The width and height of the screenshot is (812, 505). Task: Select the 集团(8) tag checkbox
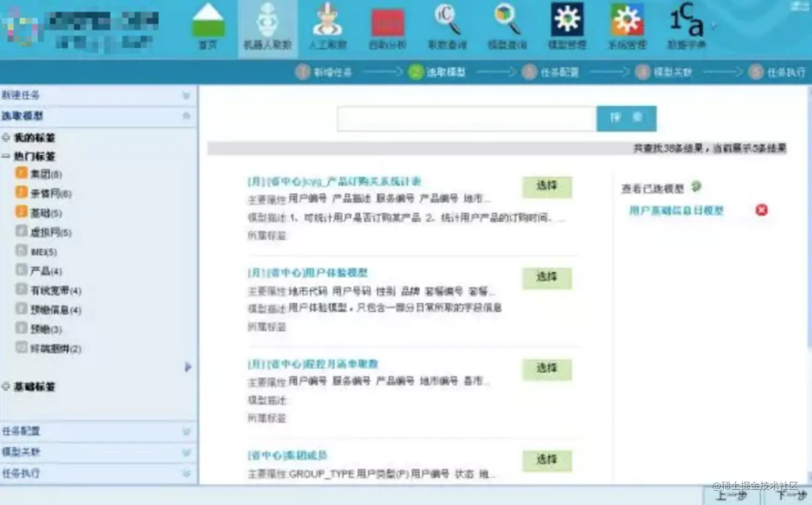pyautogui.click(x=21, y=173)
